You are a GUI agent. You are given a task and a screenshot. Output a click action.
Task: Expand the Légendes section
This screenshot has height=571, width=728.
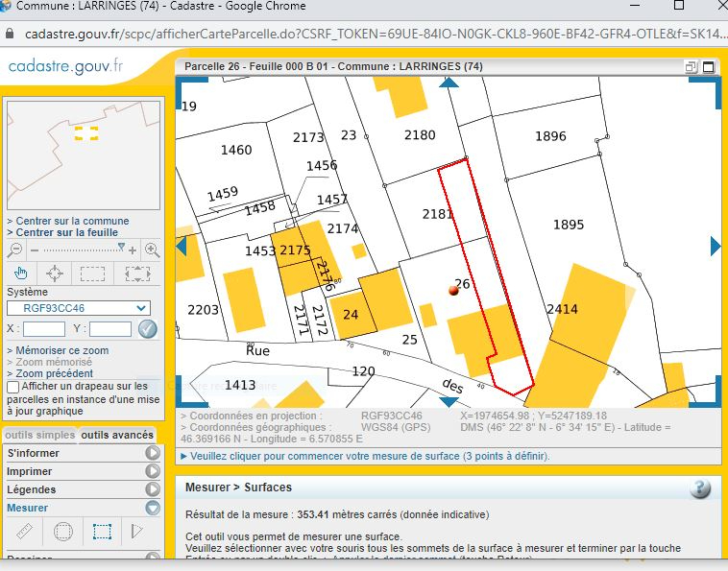point(153,489)
